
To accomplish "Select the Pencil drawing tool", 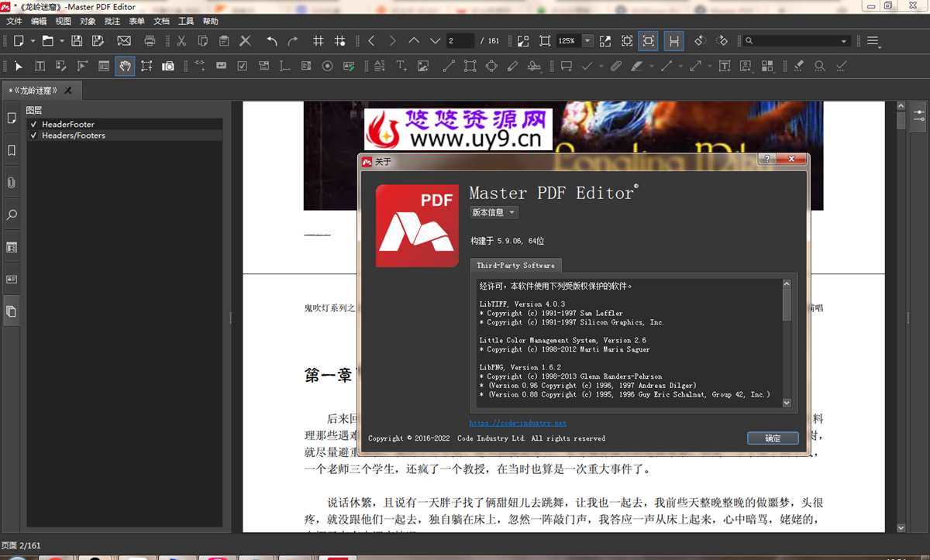I will point(512,67).
